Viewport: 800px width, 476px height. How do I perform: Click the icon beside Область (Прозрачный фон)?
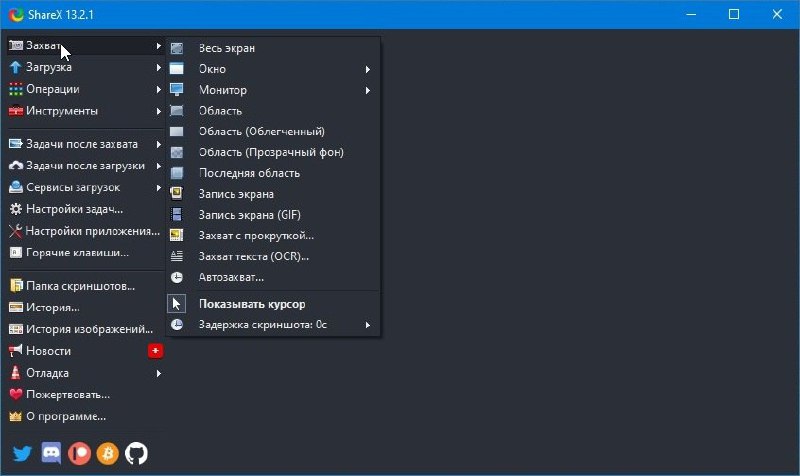(x=177, y=152)
